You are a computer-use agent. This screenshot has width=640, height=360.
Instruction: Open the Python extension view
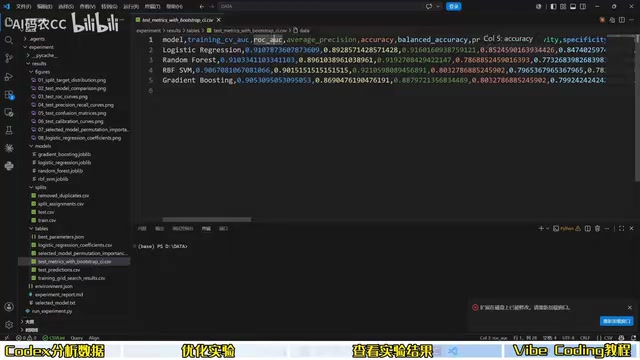[9, 166]
